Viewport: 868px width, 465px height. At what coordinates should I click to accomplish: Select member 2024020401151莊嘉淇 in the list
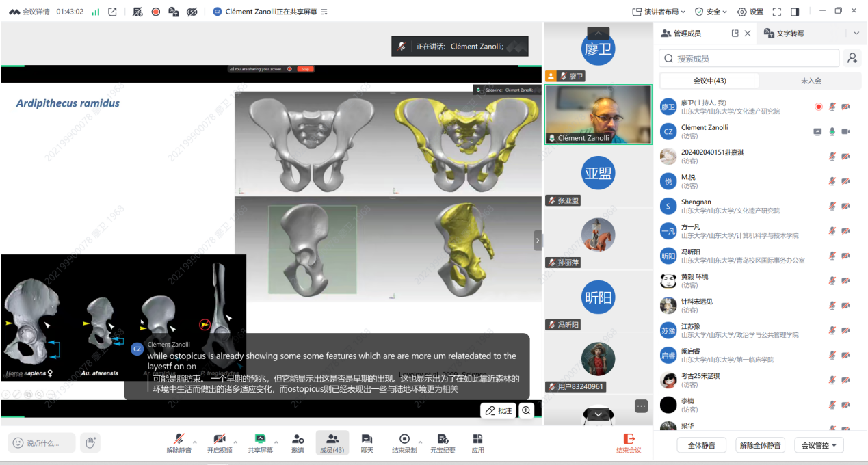click(760, 156)
